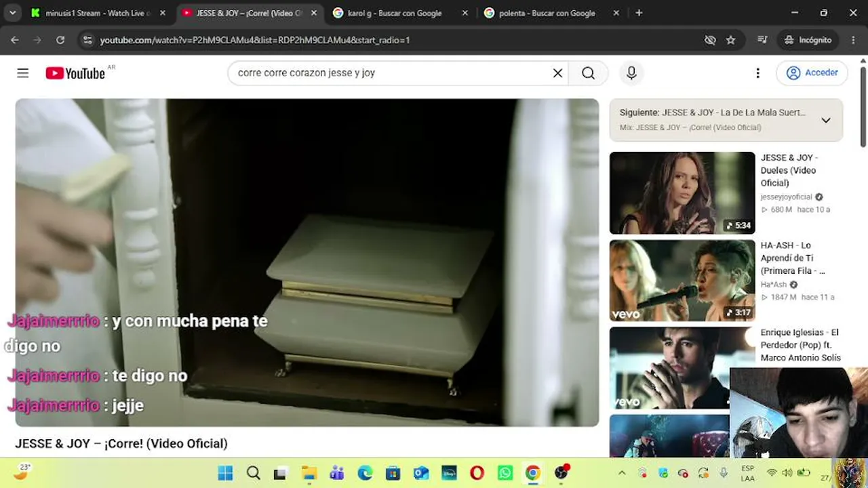Click the YouTube page scrollbar
Viewport: 868px width, 488px height.
tap(863, 105)
